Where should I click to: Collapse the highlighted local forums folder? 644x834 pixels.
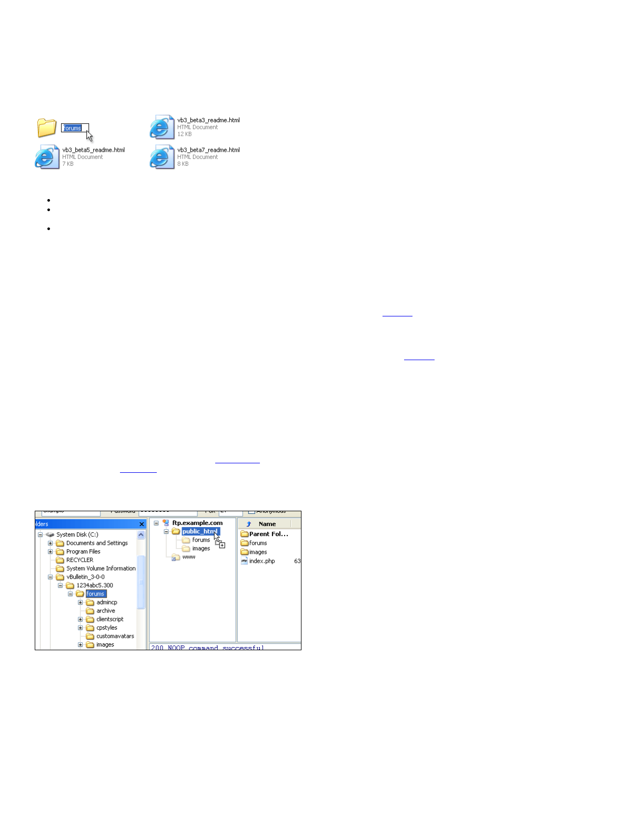(71, 593)
